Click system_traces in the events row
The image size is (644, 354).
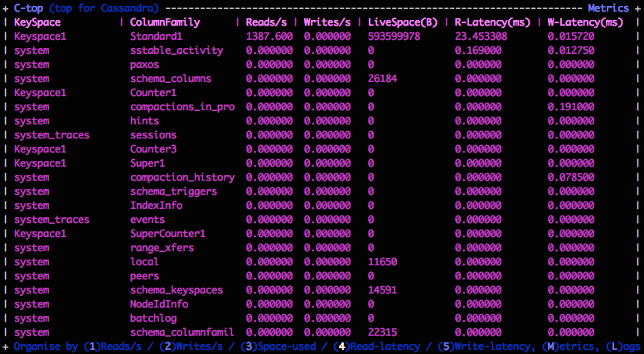pyautogui.click(x=51, y=220)
